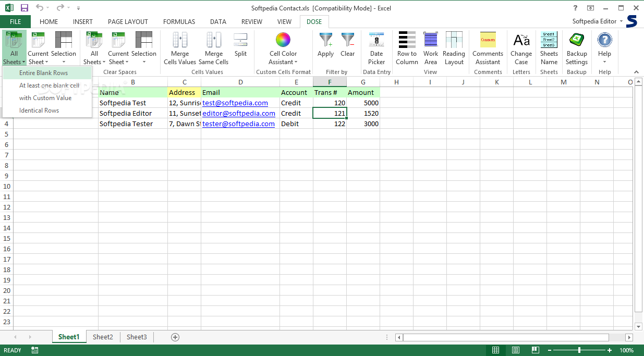This screenshot has height=356, width=644.
Task: Switch to the FORMULAS tab
Action: [179, 22]
